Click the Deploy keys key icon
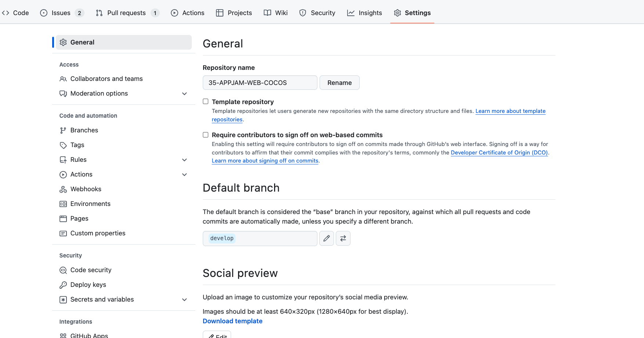Viewport: 644px width, 338px height. (x=63, y=285)
